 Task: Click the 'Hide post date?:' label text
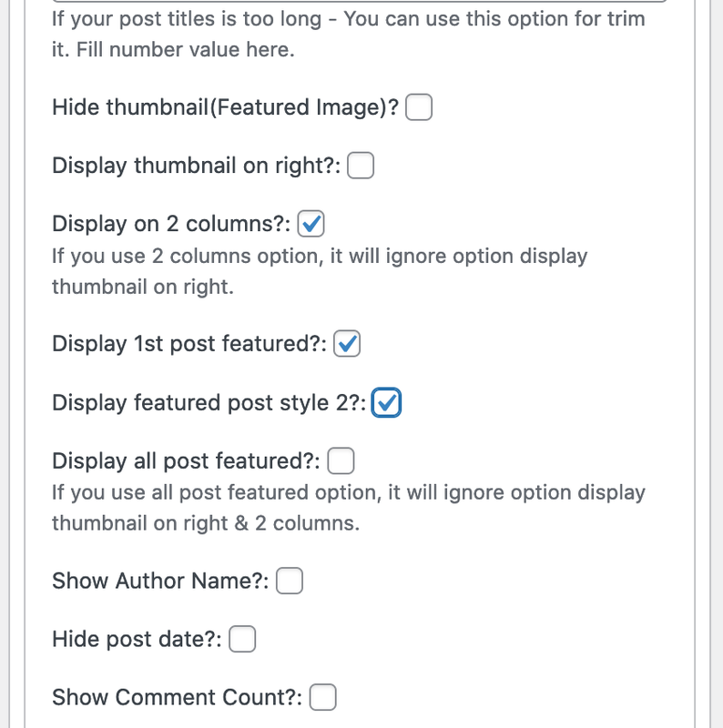tap(137, 639)
